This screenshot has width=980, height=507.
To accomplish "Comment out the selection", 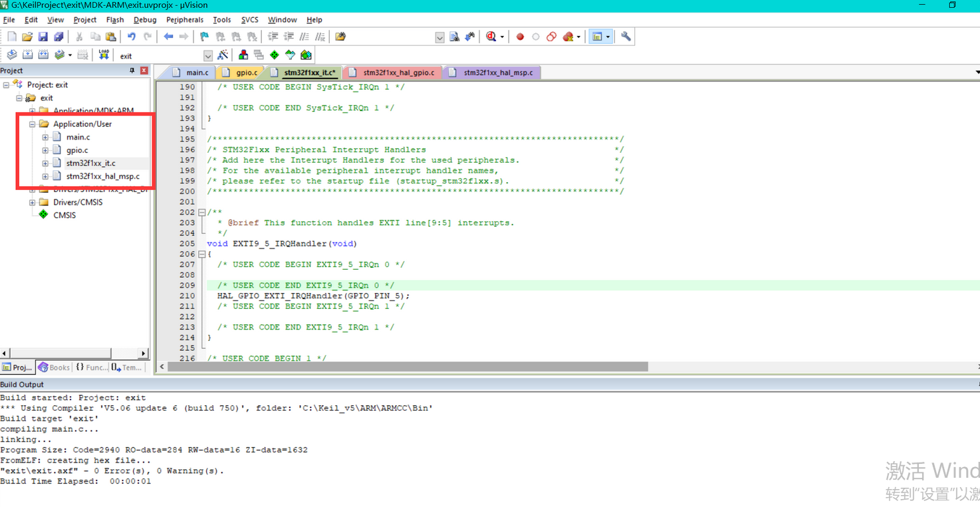I will (x=305, y=37).
